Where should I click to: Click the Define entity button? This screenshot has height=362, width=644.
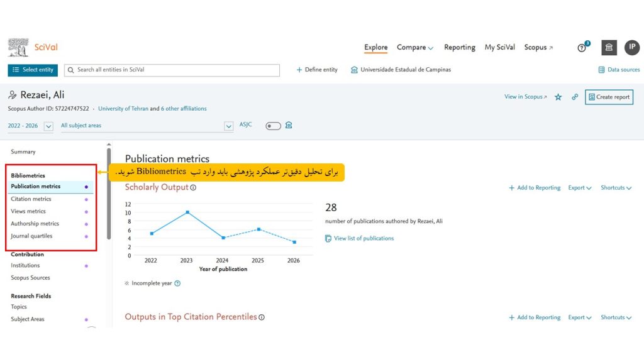coord(317,70)
